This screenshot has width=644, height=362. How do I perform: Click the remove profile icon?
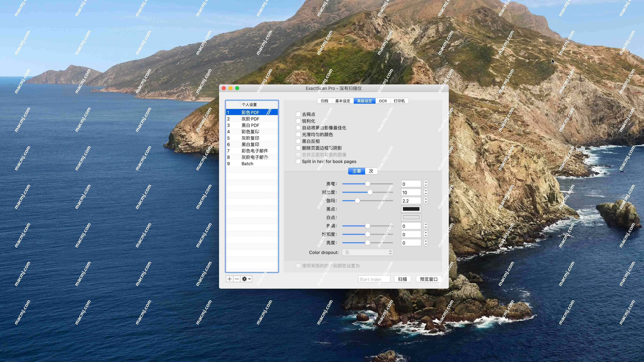237,279
